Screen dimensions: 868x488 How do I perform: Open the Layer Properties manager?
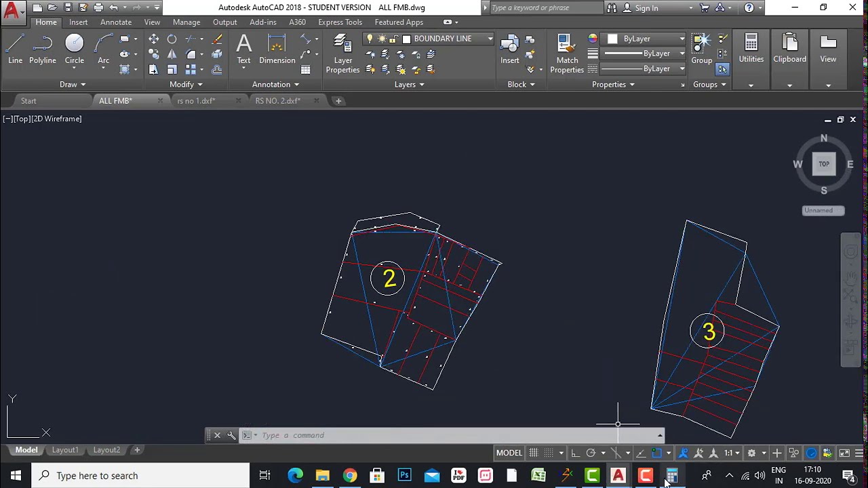point(342,54)
